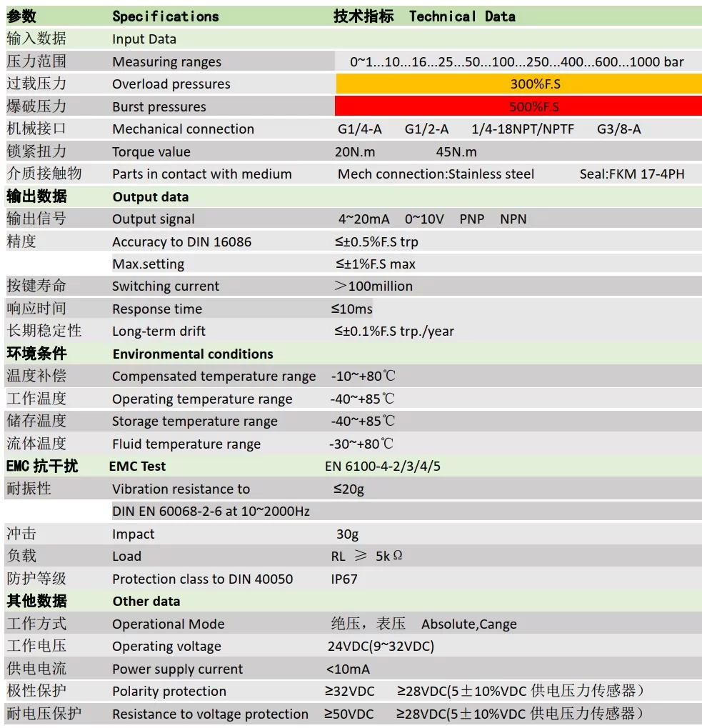This screenshot has width=702, height=728.
Task: Click 'Protection class to DIN 40050' label
Action: (202, 579)
